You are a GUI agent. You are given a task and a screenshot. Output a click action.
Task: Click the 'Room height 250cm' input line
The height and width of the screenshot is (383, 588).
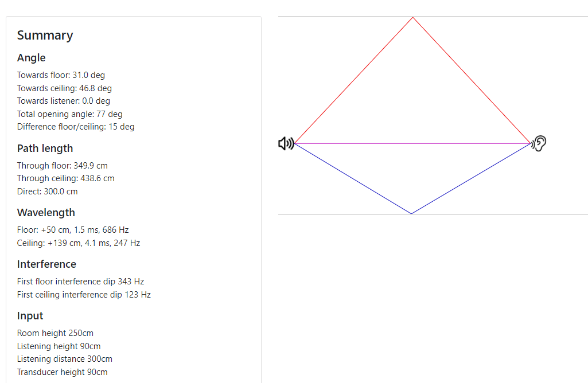[x=55, y=333]
